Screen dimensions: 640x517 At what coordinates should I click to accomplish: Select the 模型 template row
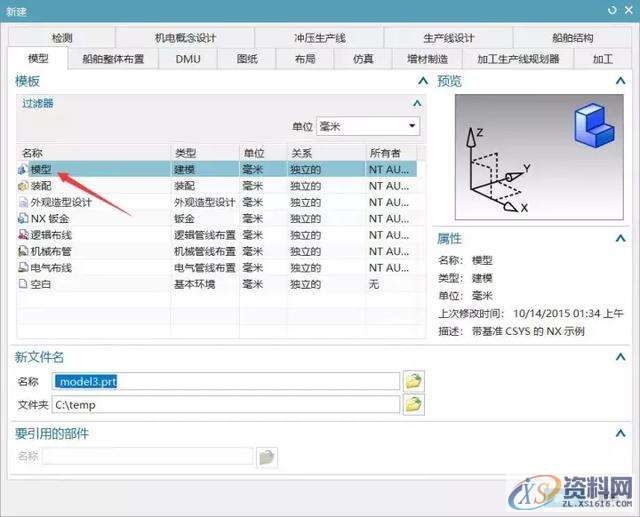click(217, 169)
